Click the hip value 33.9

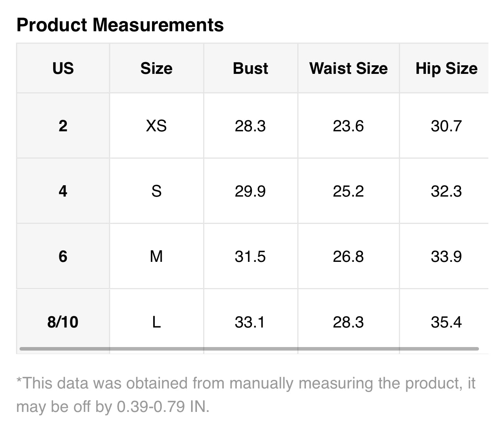click(x=446, y=256)
